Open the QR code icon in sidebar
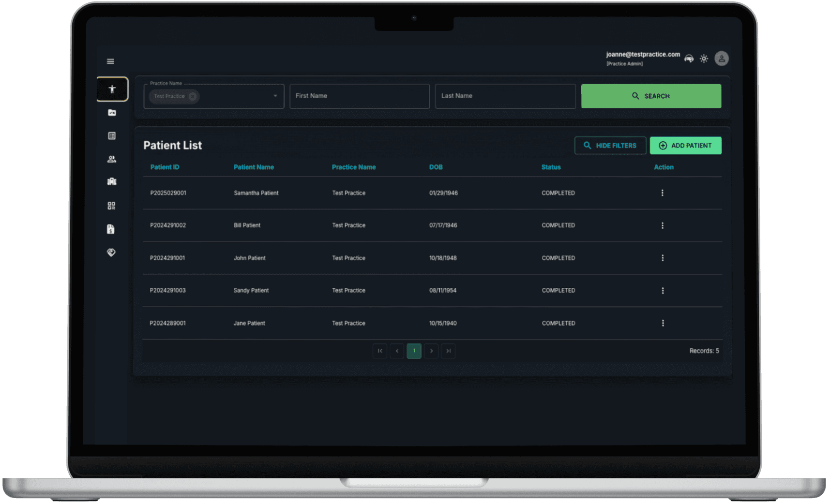830x504 pixels. 111,206
